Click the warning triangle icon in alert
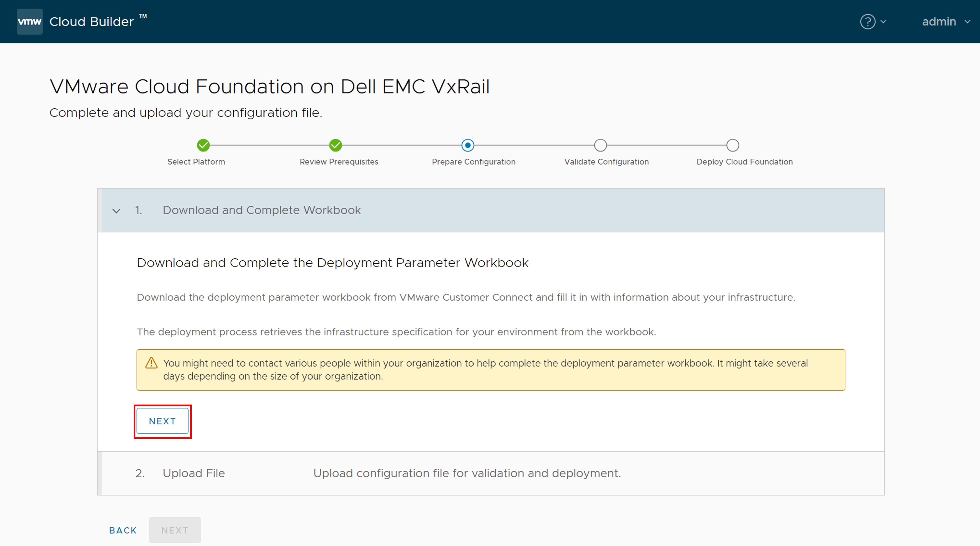Viewport: 980px width, 546px height. pyautogui.click(x=151, y=363)
